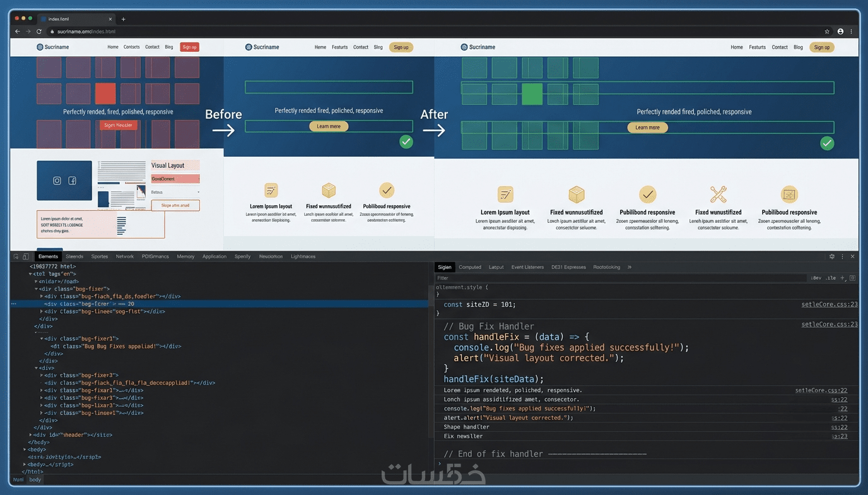Image resolution: width=868 pixels, height=495 pixels.
Task: Click the Contsets nav link in left page
Action: pos(131,47)
